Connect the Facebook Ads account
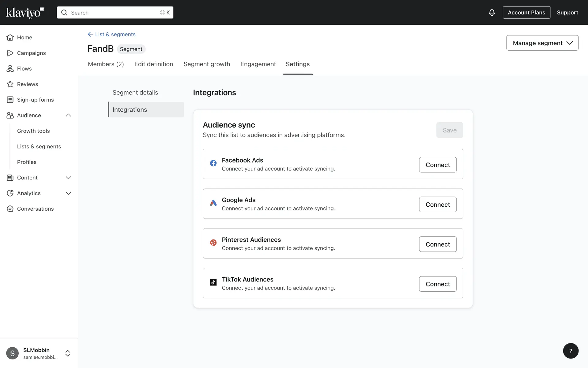The width and height of the screenshot is (588, 368). coord(438,165)
